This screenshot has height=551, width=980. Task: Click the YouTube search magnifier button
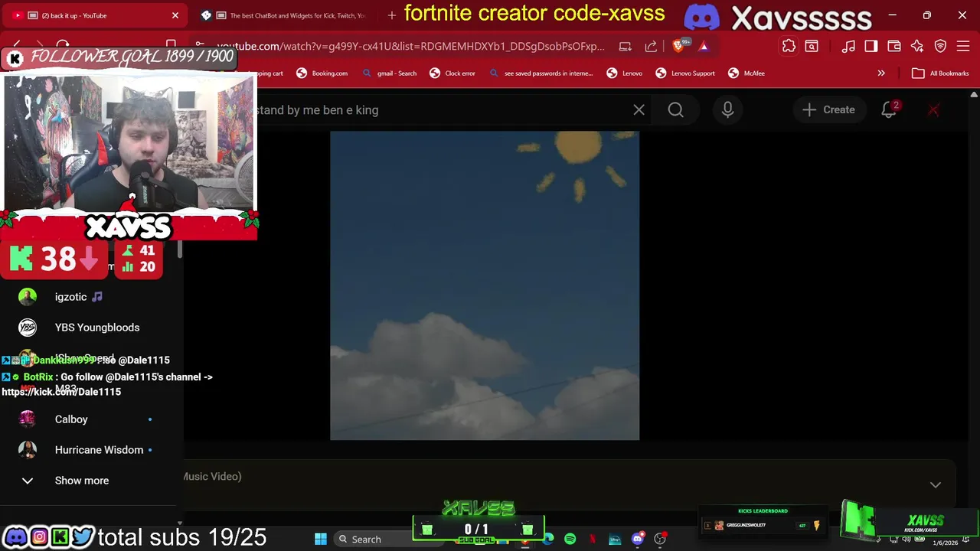[675, 110]
